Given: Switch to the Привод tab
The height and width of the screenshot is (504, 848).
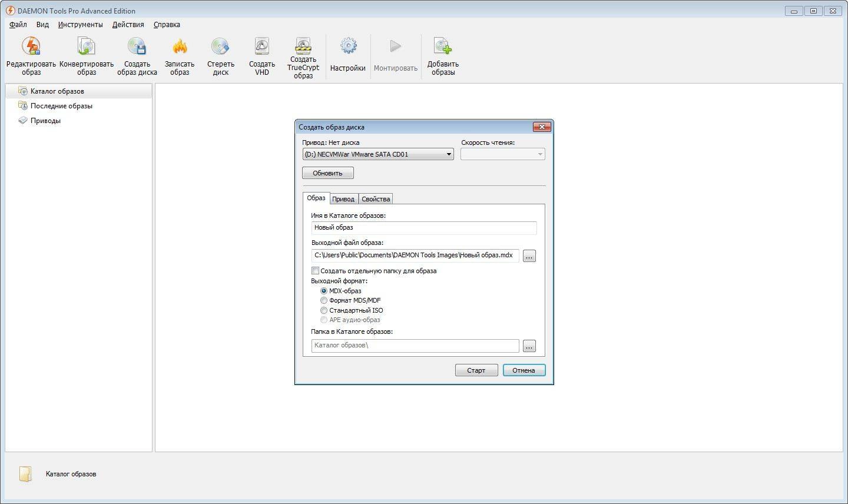Looking at the screenshot, I should [343, 199].
